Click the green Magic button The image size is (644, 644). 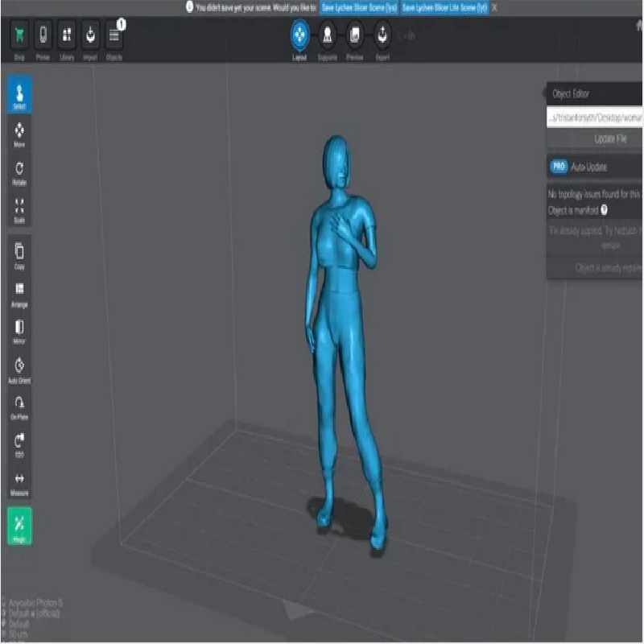[19, 525]
